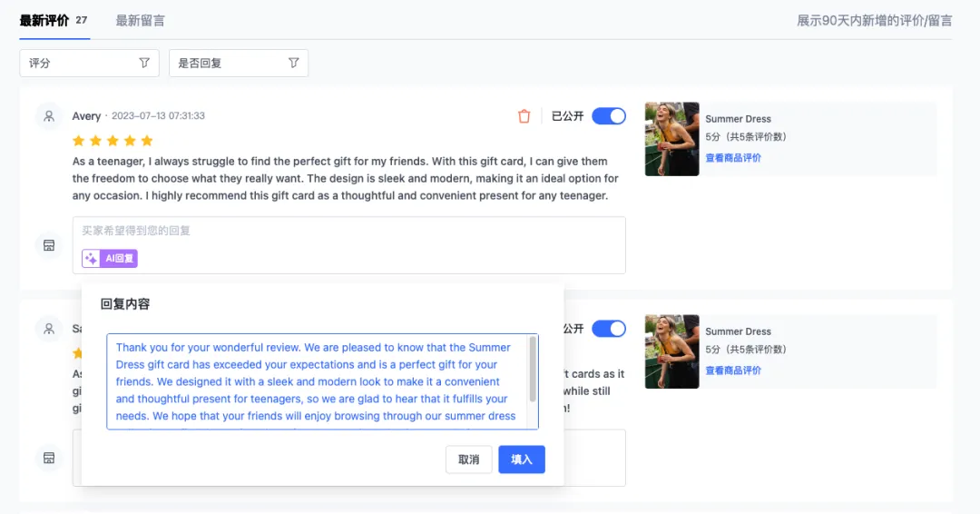Click 5分（共5条评价数）in first product card
Screen dimensions: 980x514
pyautogui.click(x=746, y=137)
